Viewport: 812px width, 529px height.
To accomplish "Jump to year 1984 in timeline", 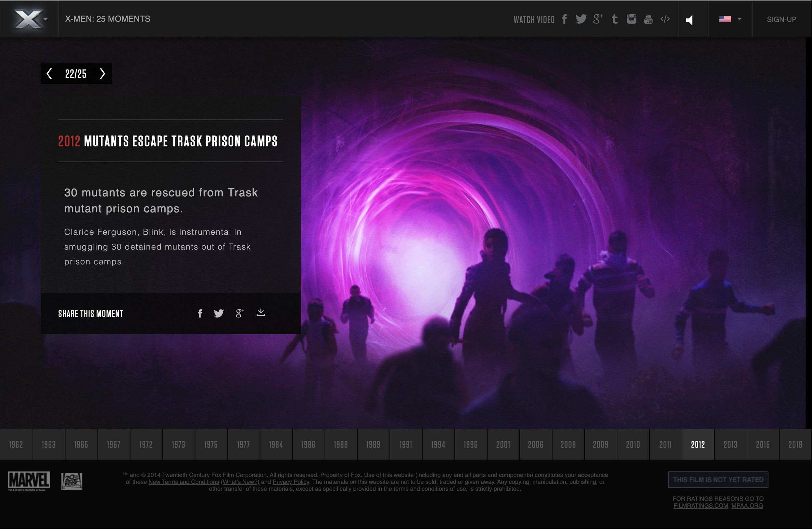I will coord(276,445).
